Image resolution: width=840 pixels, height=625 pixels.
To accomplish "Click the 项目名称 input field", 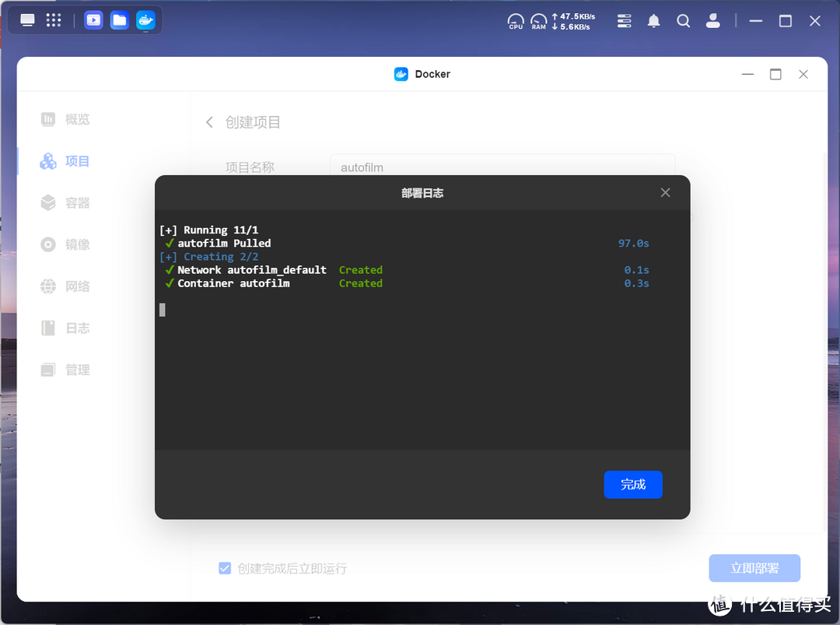I will tap(502, 167).
